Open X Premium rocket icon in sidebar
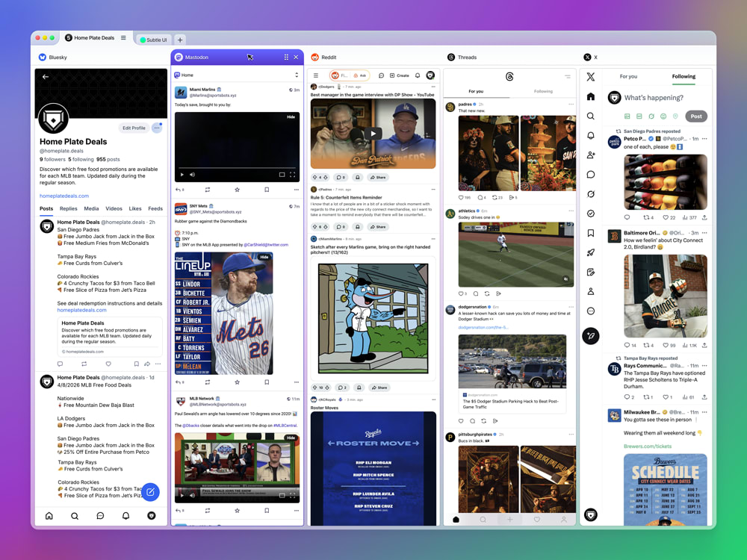 tap(591, 252)
